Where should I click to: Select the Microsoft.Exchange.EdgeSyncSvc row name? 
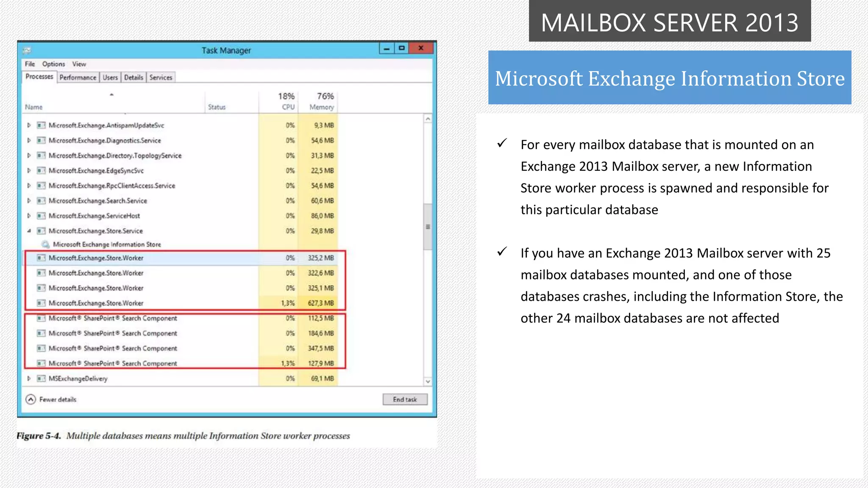pos(96,171)
